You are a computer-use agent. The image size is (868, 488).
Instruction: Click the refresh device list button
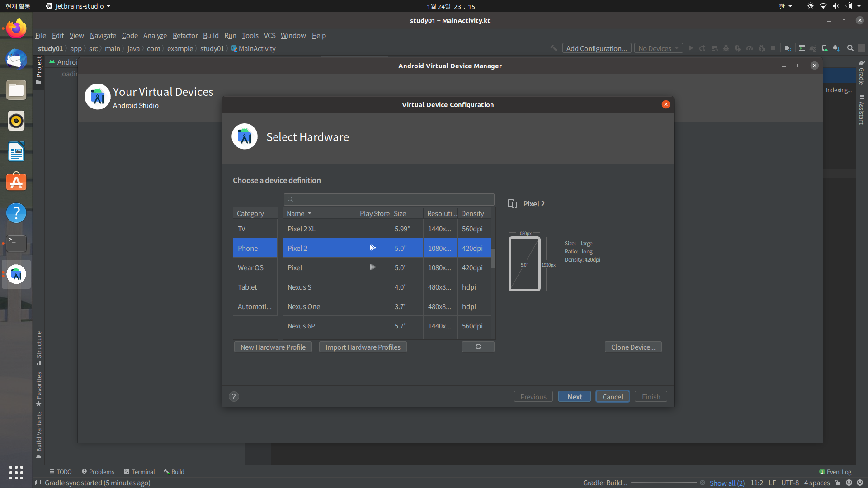[478, 347]
